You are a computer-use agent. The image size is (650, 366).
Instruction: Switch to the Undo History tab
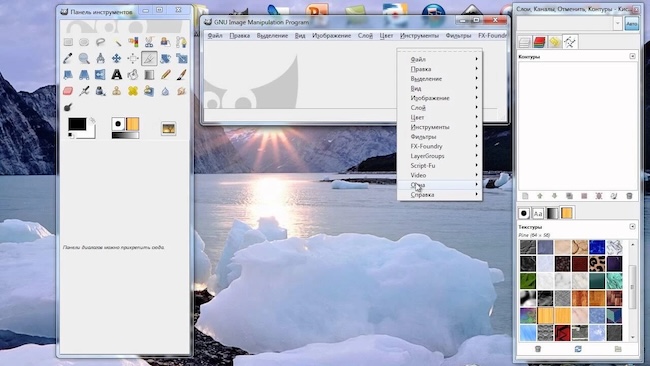[x=555, y=42]
